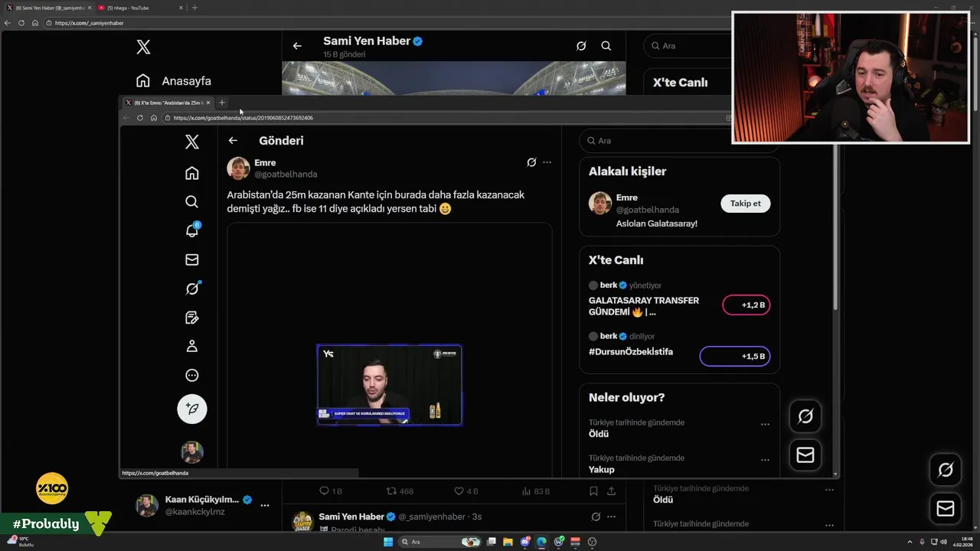Image resolution: width=980 pixels, height=551 pixels.
Task: Open Emre's display name on the post
Action: pos(265,163)
